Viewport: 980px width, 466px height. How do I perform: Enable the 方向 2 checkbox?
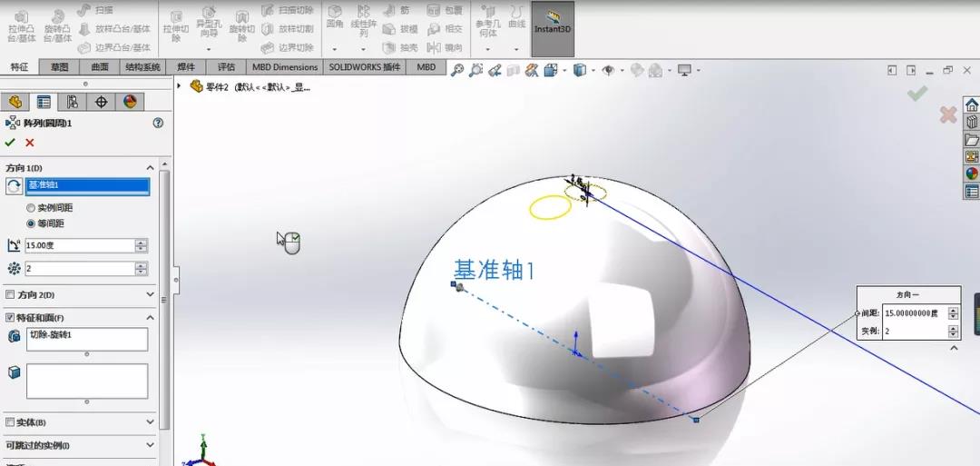click(9, 294)
